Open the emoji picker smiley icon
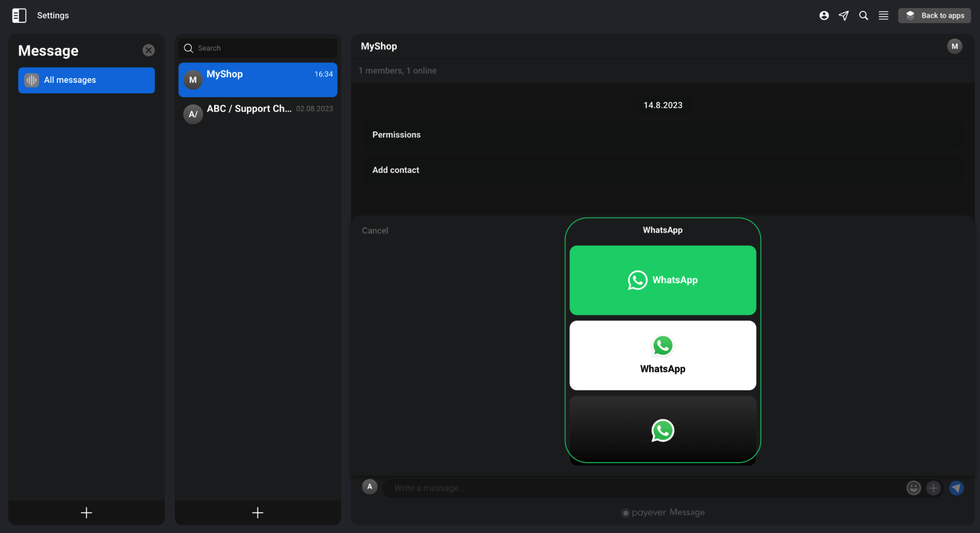 pyautogui.click(x=914, y=488)
